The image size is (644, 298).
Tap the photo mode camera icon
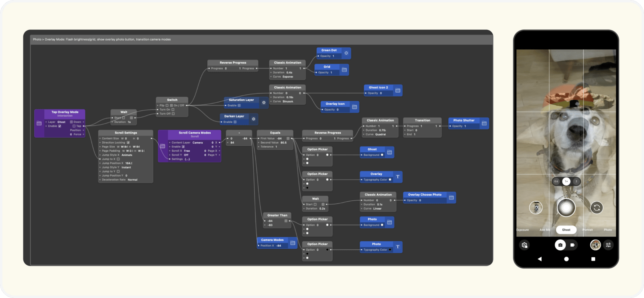coord(560,245)
